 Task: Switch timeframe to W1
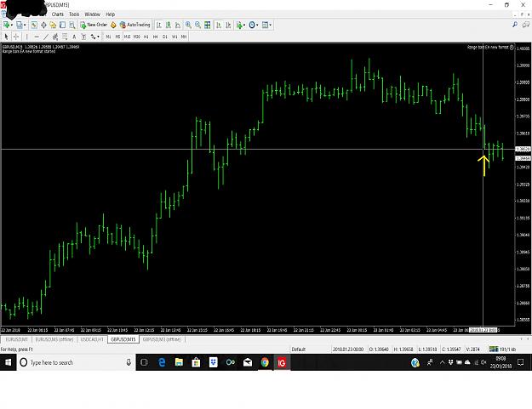174,37
